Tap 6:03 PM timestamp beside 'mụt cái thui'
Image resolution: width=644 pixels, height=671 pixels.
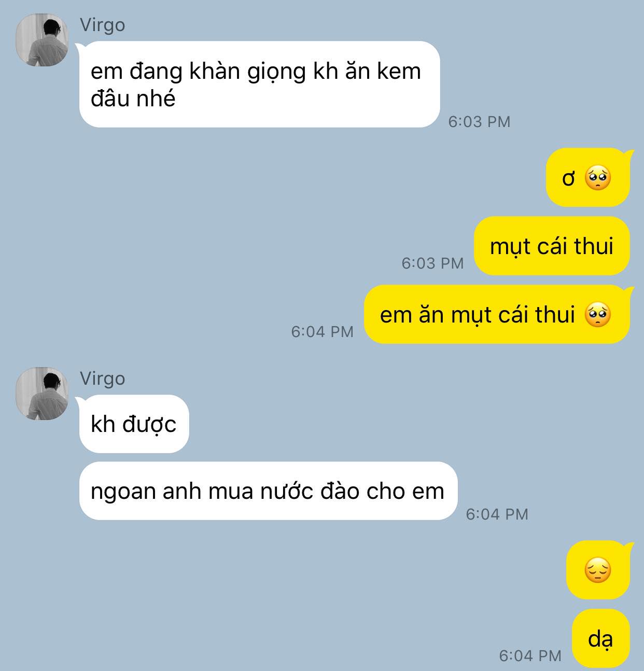(432, 263)
